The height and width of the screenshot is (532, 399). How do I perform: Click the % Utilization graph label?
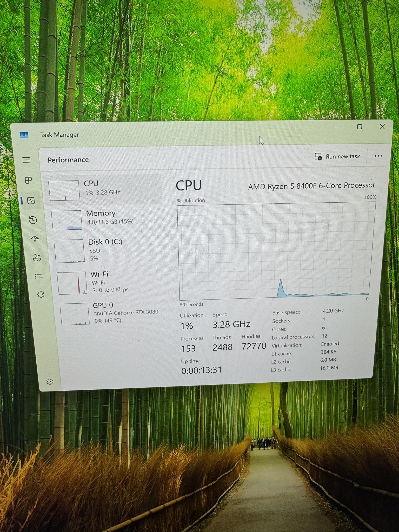[x=191, y=200]
